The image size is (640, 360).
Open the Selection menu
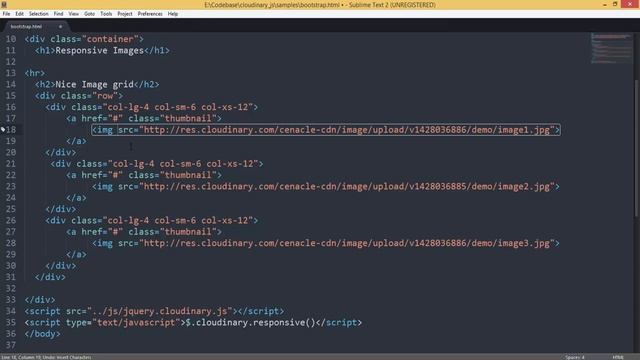coord(38,14)
